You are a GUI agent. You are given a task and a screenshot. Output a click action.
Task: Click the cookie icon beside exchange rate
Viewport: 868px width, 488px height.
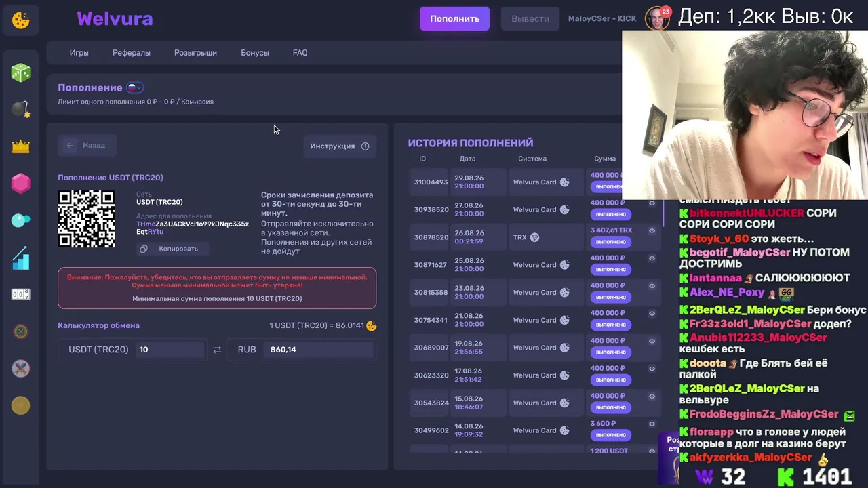coord(372,325)
